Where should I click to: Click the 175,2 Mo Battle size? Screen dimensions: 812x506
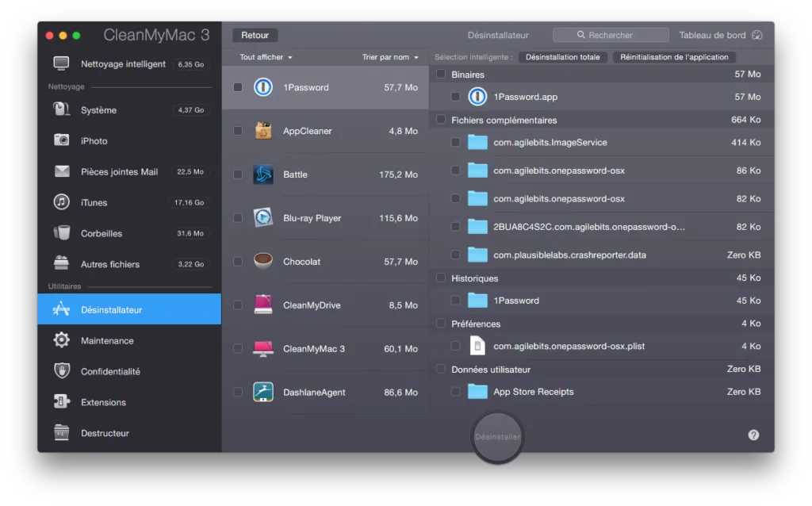[x=398, y=174]
